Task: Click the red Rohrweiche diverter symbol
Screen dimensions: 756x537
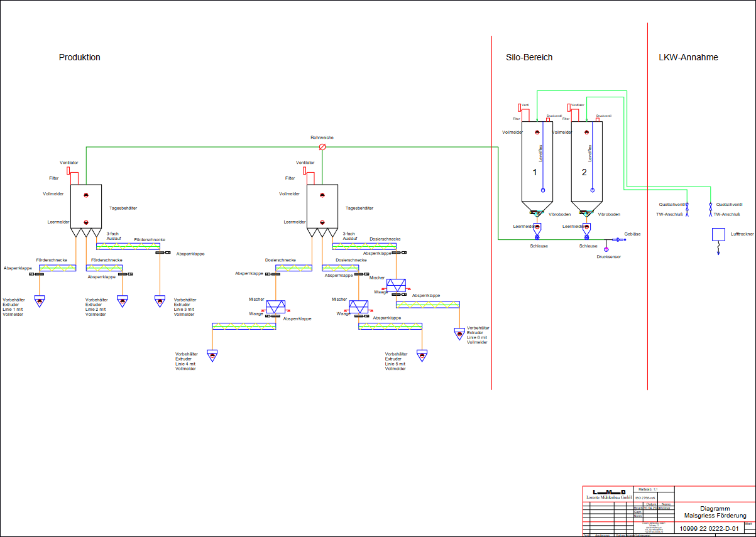Action: pyautogui.click(x=322, y=147)
